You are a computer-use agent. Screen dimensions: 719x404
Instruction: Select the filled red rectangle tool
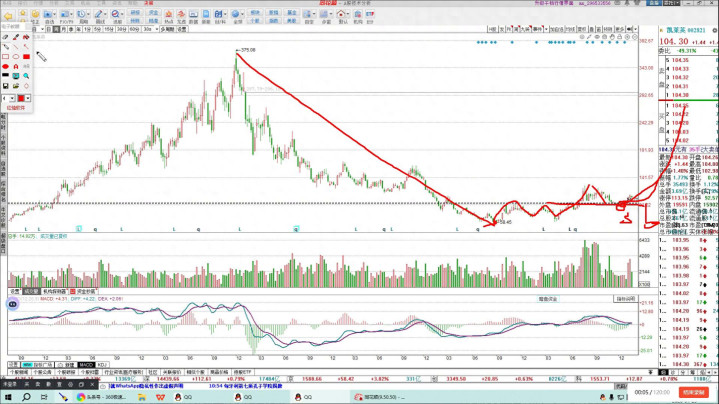point(27,56)
